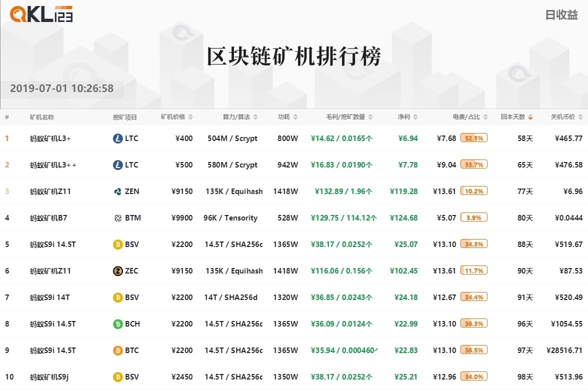Click shutdown price ¥28516.71
Screen dimensions: 588x390
click(564, 350)
